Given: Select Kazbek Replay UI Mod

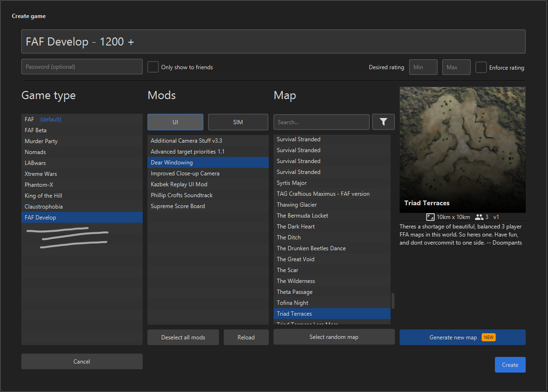Looking at the screenshot, I should pos(208,184).
